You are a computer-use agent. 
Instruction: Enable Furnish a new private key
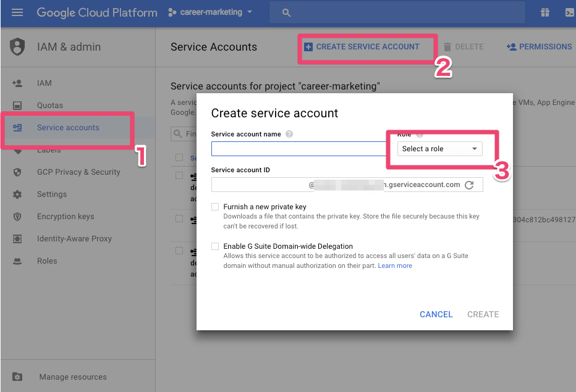(x=214, y=207)
